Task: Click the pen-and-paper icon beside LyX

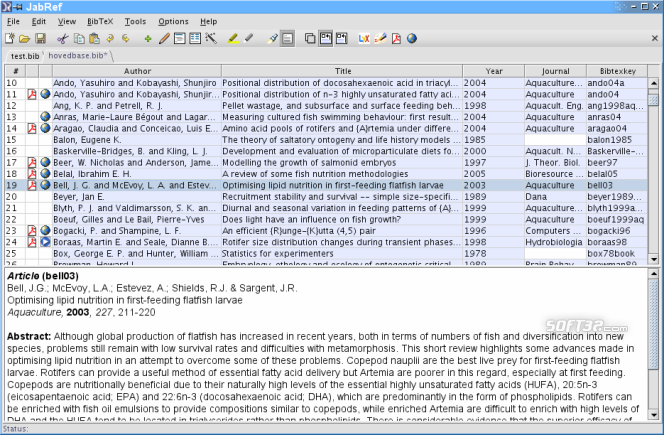Action: 380,39
